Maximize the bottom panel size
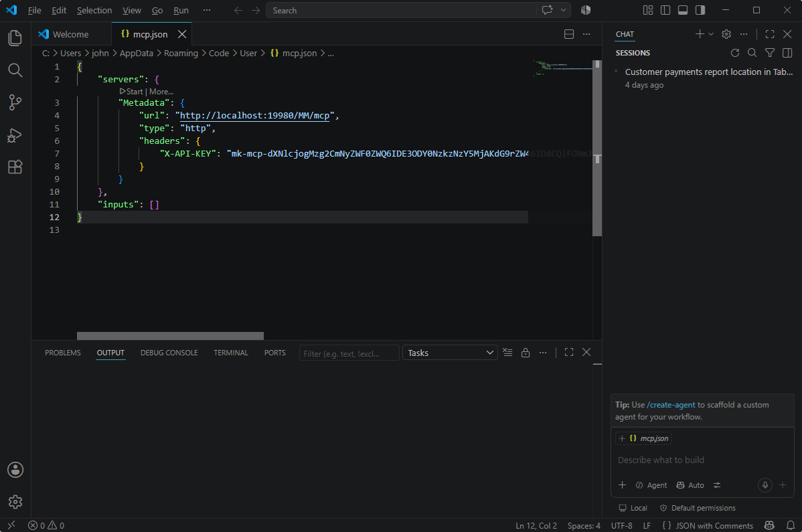This screenshot has width=802, height=532. (569, 353)
